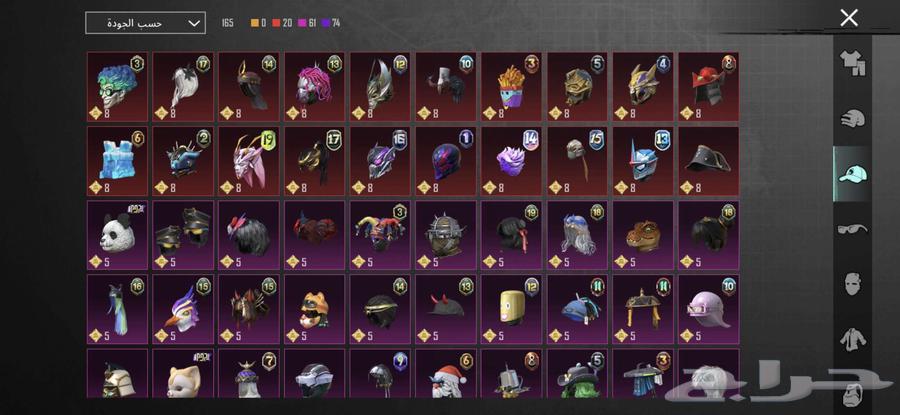
Task: Open the outfits category in sidebar
Action: 852,63
